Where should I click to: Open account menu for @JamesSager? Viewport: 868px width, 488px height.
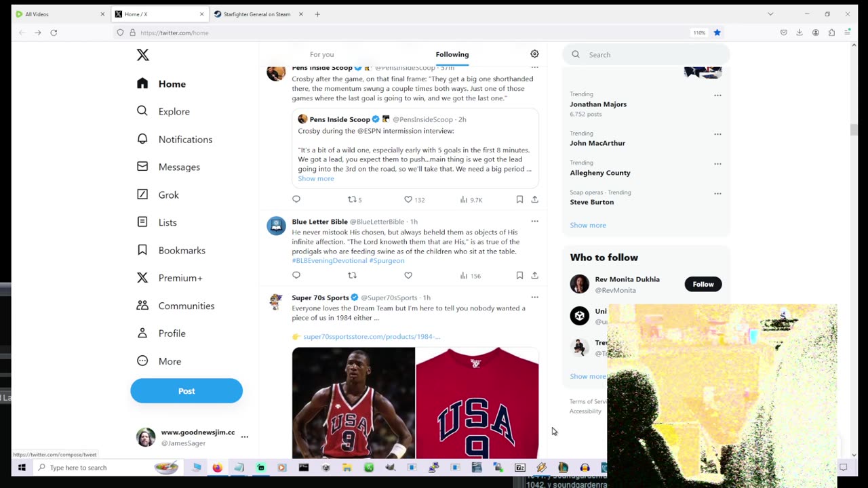click(245, 437)
